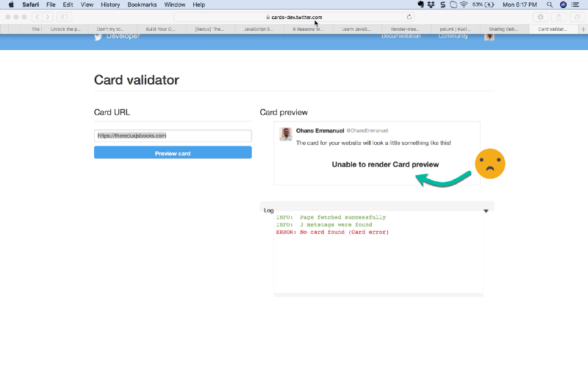Click the Preview card button

point(173,152)
